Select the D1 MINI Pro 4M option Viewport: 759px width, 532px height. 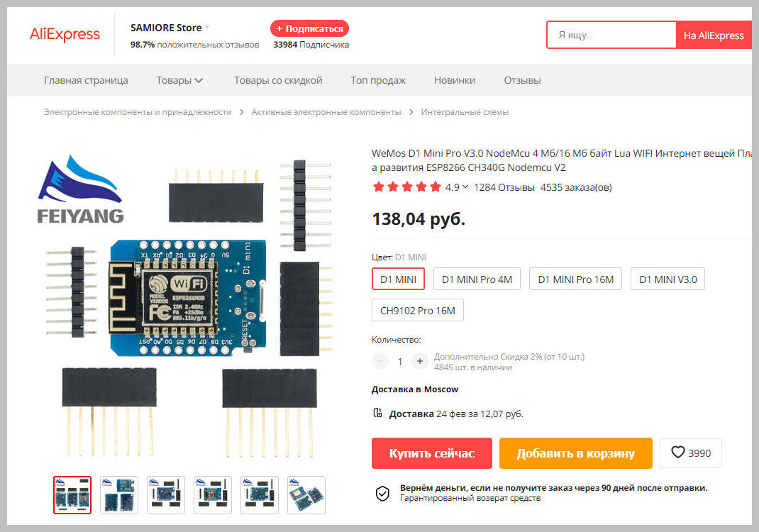(x=477, y=279)
